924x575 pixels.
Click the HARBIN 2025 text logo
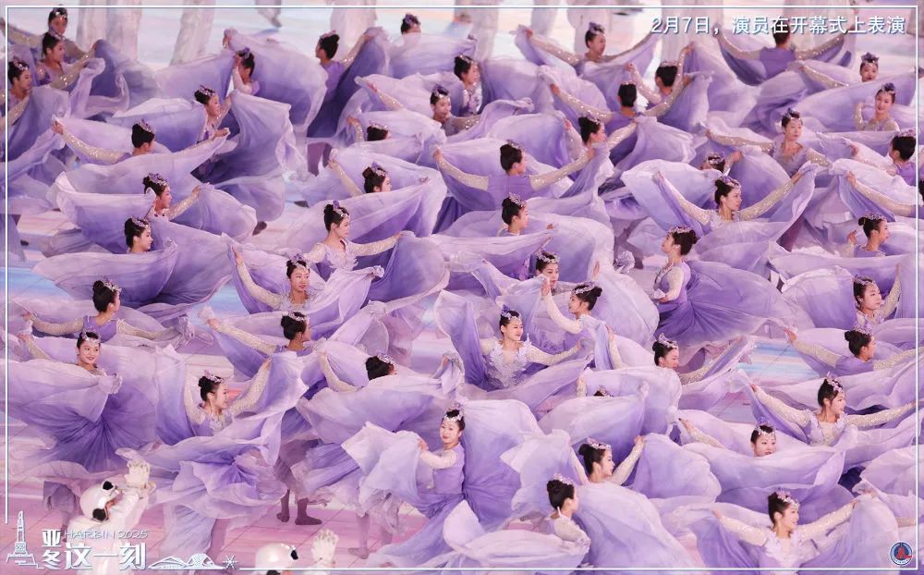point(105,534)
